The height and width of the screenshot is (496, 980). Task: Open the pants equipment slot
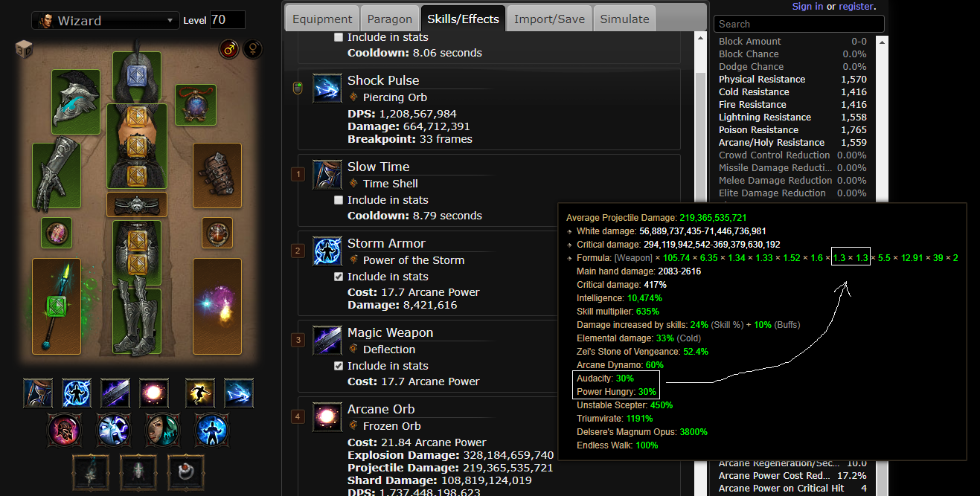[x=137, y=253]
